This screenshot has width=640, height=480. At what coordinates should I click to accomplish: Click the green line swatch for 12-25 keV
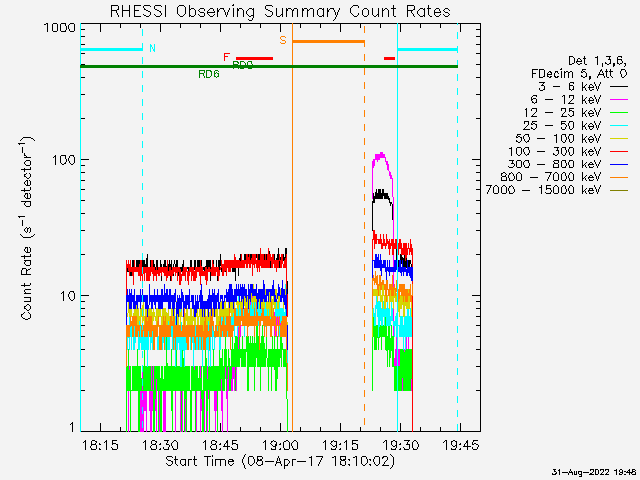(619, 113)
